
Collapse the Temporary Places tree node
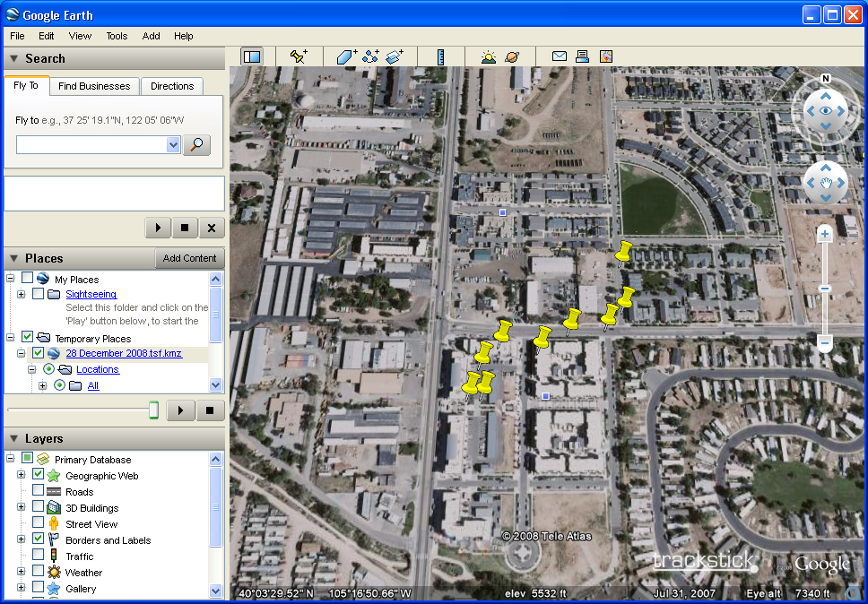click(x=11, y=337)
